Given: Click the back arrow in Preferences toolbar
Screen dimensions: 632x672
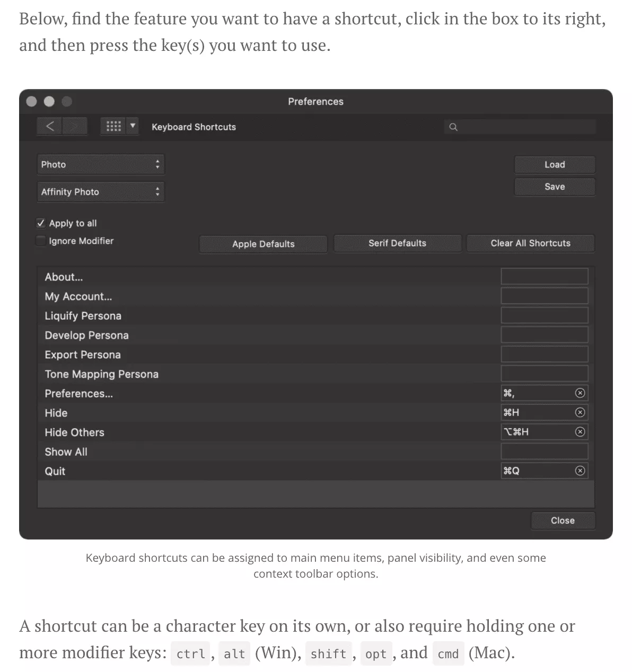Looking at the screenshot, I should pos(50,126).
